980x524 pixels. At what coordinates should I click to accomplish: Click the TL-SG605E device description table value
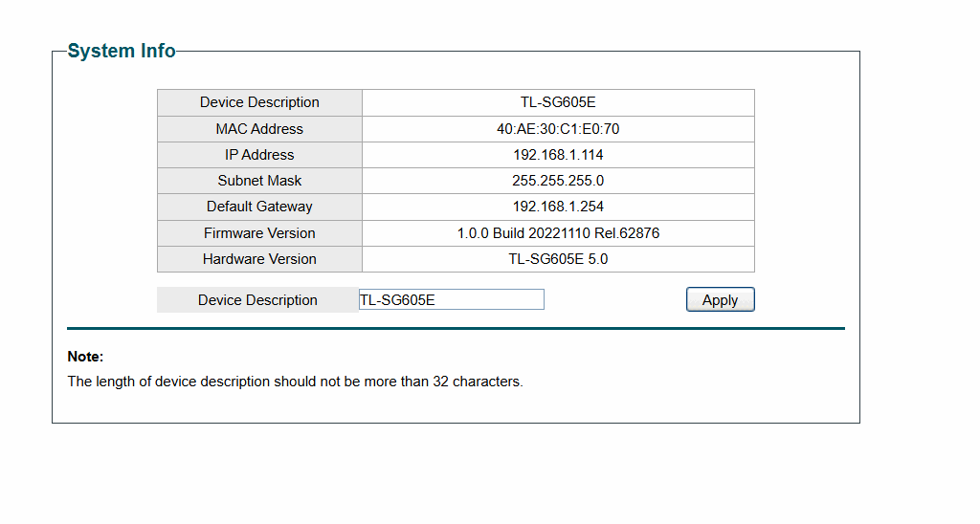tap(558, 102)
